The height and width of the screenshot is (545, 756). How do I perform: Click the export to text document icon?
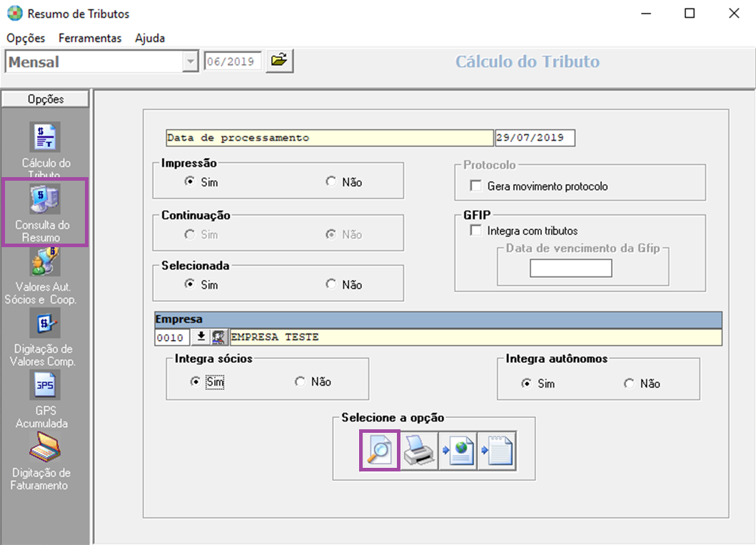[497, 451]
